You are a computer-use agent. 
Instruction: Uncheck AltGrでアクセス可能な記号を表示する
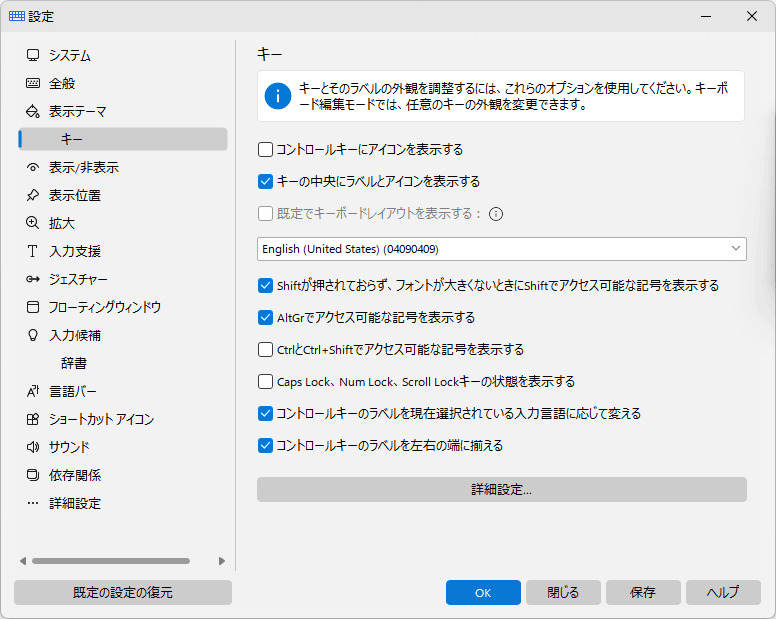coord(265,317)
